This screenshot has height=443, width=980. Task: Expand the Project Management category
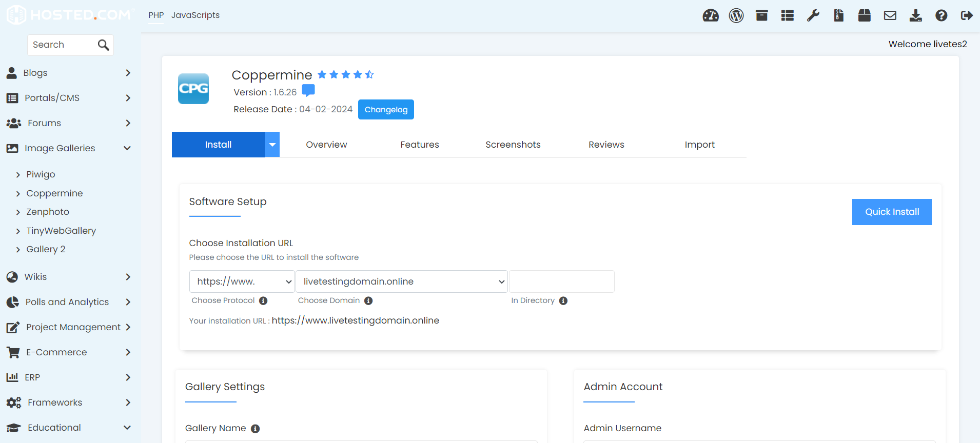128,327
